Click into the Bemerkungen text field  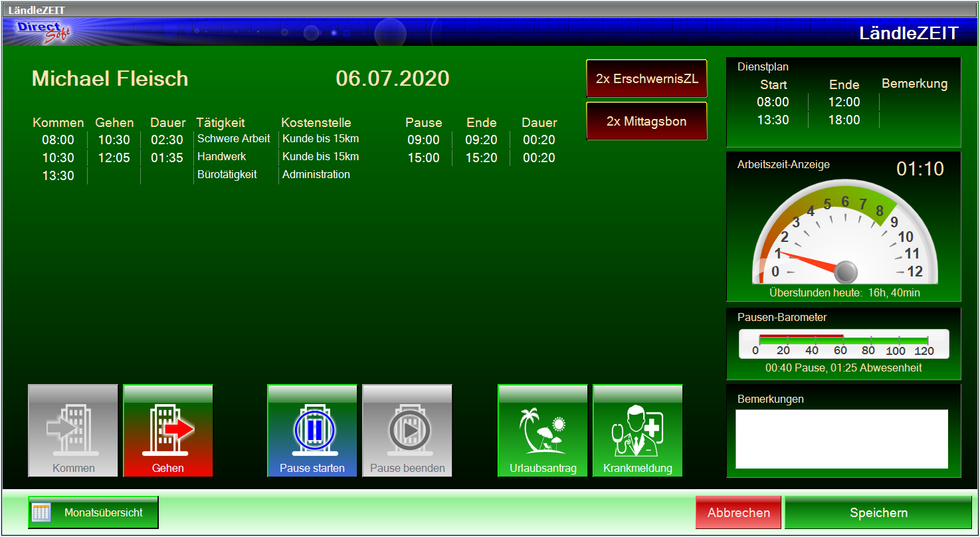coord(842,439)
